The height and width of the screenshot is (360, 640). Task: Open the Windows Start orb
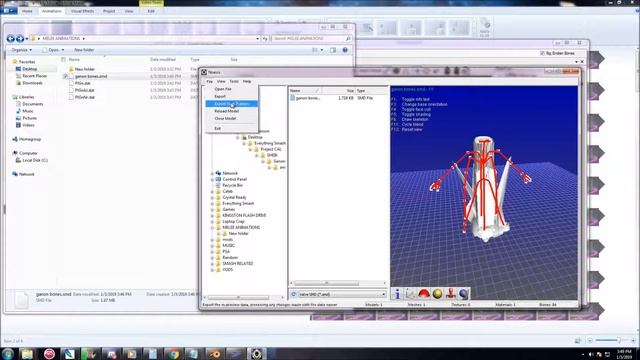point(8,353)
